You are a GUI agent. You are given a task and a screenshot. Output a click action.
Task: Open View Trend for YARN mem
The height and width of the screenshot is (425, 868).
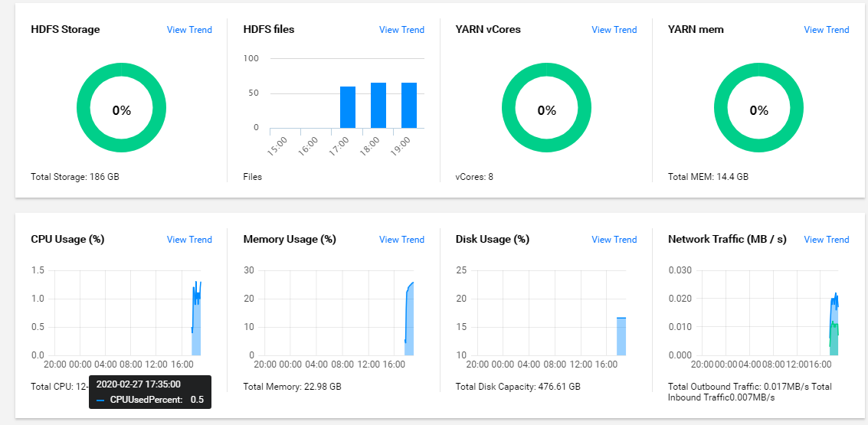click(827, 30)
